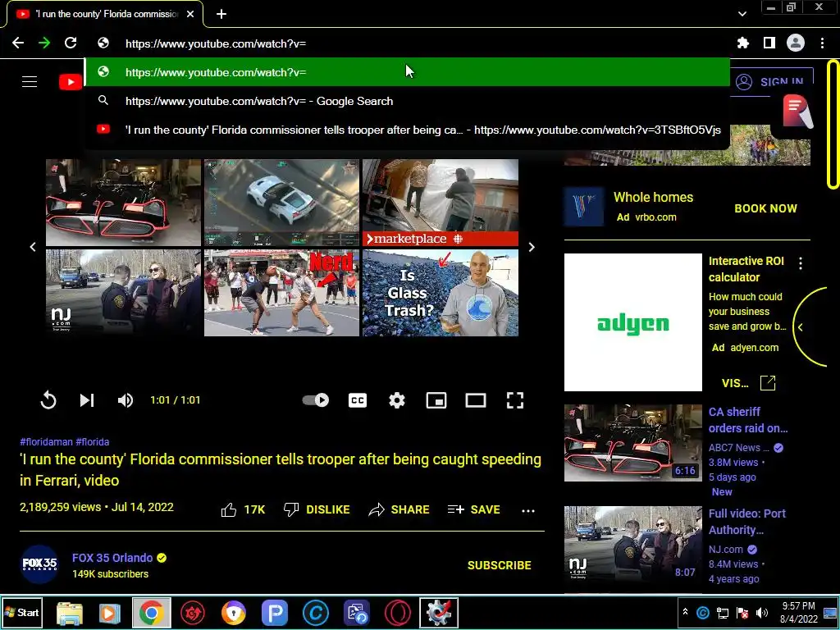
Task: Select the highlighted youtube.com/watch?v= suggestion
Action: 407,72
